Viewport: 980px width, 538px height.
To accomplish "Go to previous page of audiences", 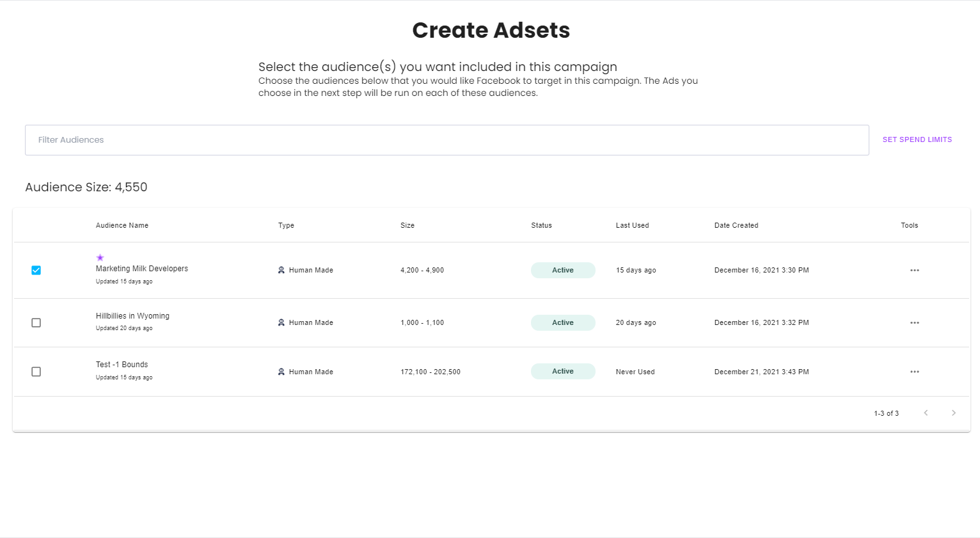I will tap(926, 413).
